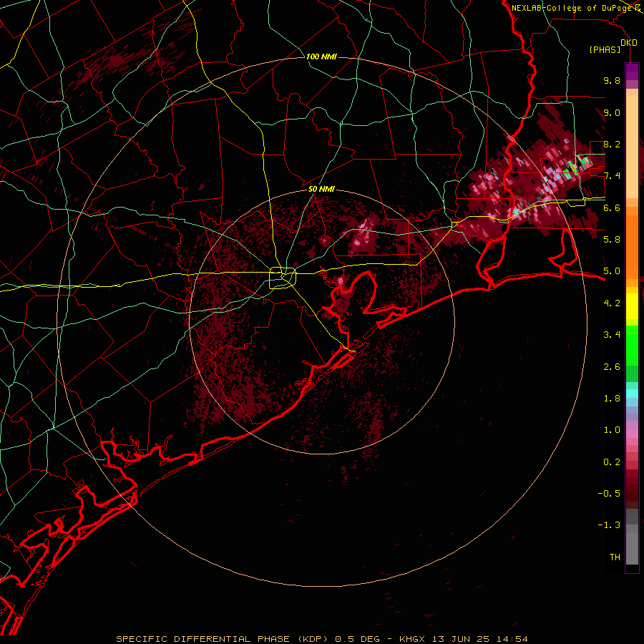Click the green segment of the color bar
The height and width of the screenshot is (644, 644).
632,345
